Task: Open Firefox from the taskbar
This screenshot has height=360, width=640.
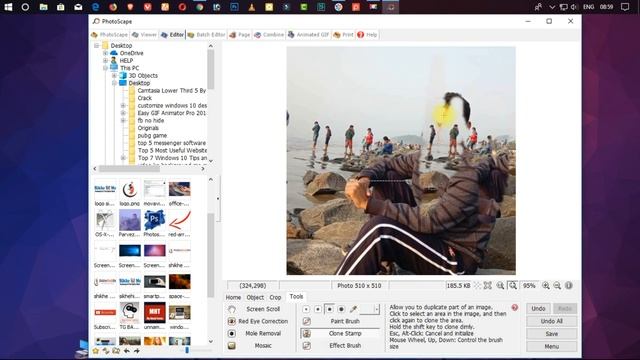Action: click(113, 7)
